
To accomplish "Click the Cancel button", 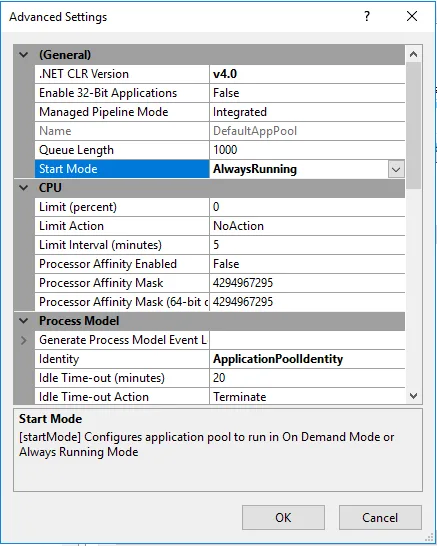I will coord(380,517).
